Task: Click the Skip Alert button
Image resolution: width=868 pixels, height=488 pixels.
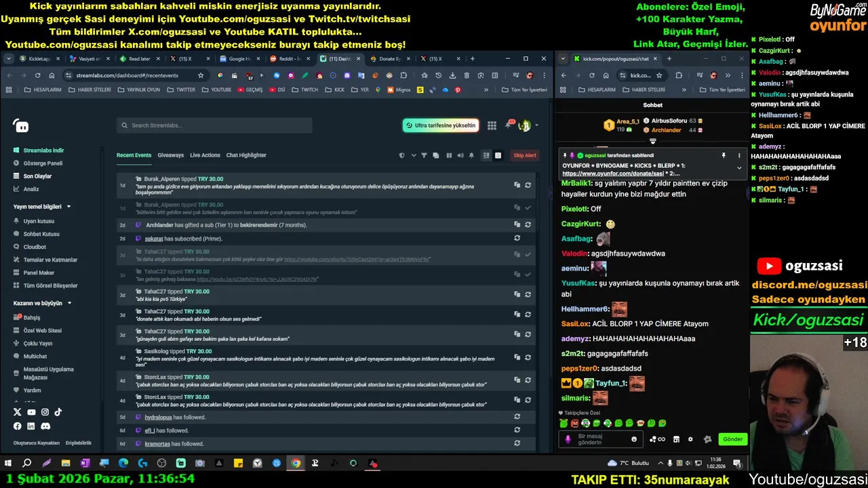Action: click(525, 155)
